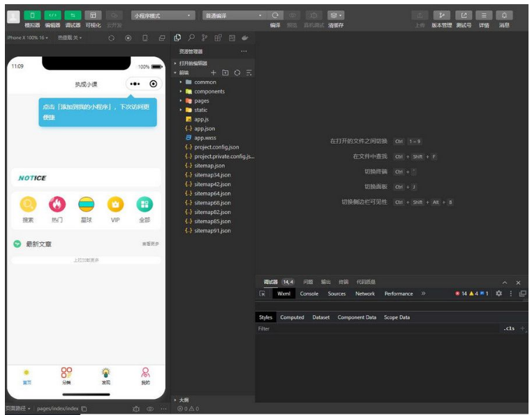This screenshot has height=415, width=532.
Task: Click the .cls button in Styles pane
Action: pyautogui.click(x=508, y=328)
